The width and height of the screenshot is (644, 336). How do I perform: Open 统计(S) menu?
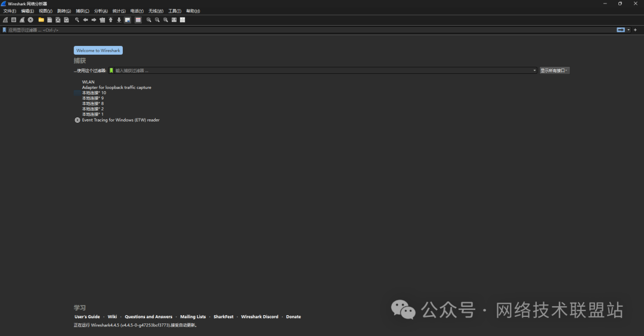point(119,11)
